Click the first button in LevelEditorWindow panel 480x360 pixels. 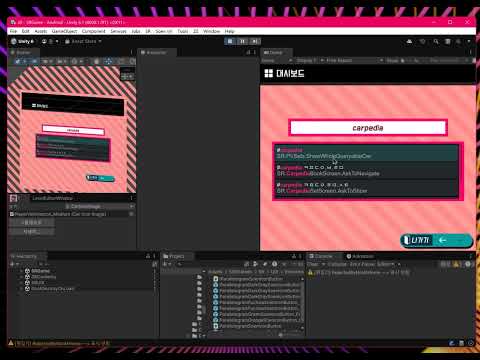click(32, 222)
